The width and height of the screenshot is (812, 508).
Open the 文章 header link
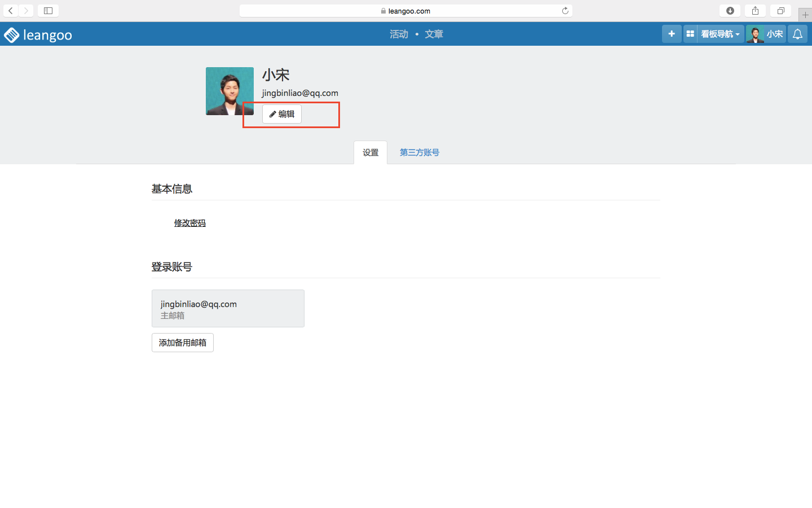point(434,34)
